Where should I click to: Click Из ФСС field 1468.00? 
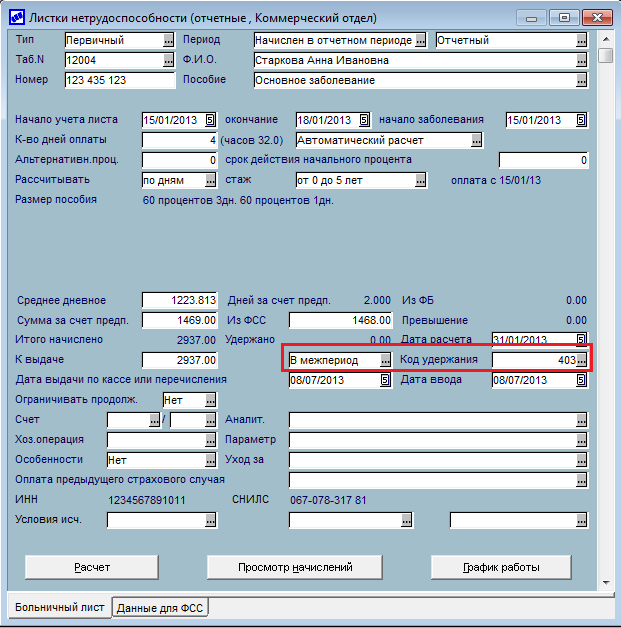(340, 320)
